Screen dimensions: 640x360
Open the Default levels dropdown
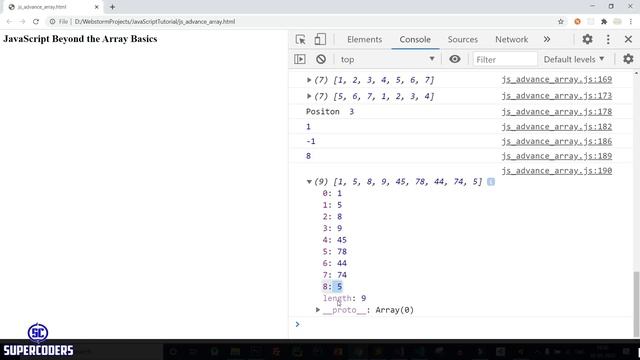573,59
